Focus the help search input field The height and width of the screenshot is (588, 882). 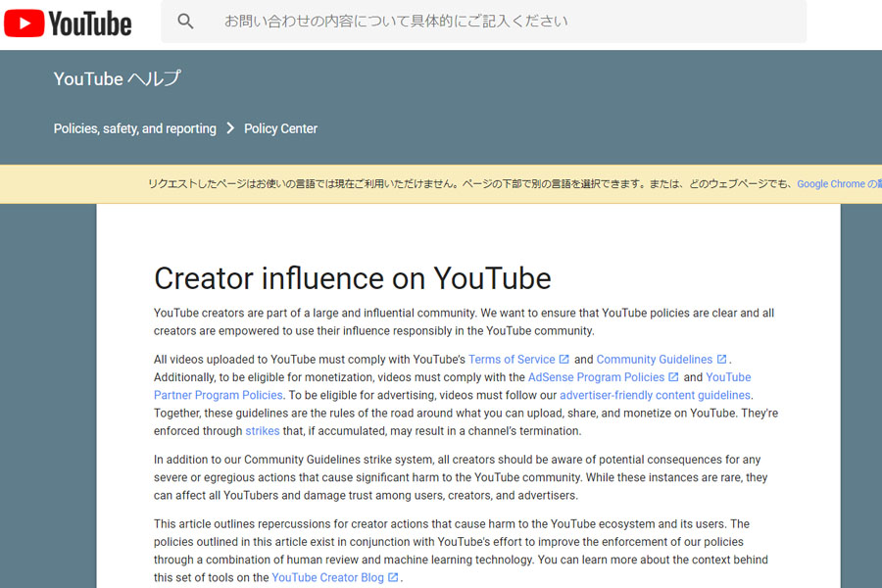pyautogui.click(x=484, y=22)
